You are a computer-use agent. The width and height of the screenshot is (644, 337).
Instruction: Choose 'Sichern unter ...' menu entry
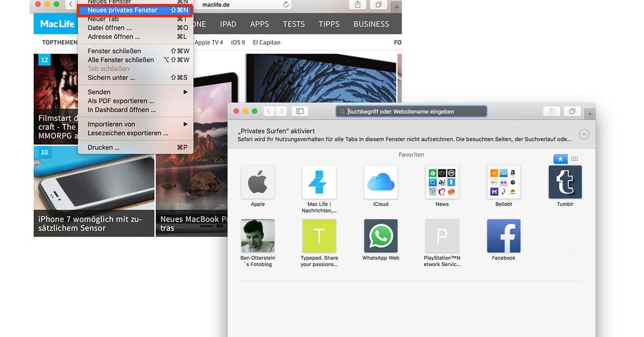click(136, 77)
